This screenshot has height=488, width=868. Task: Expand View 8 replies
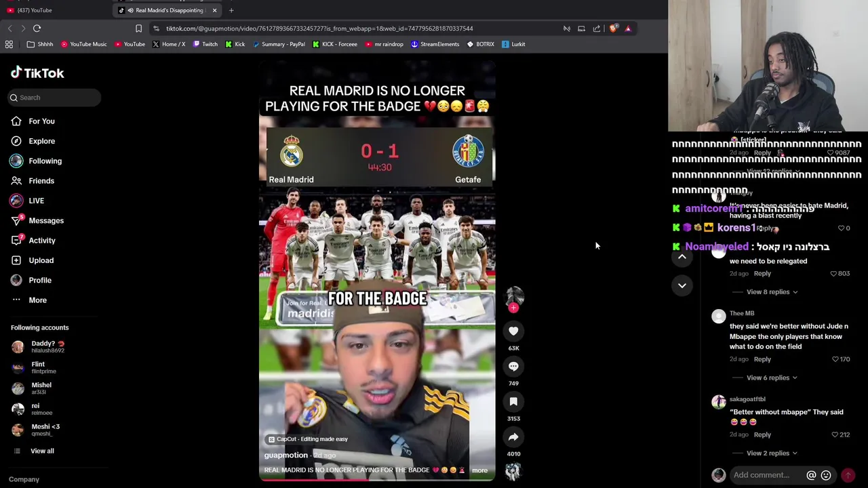tap(772, 292)
